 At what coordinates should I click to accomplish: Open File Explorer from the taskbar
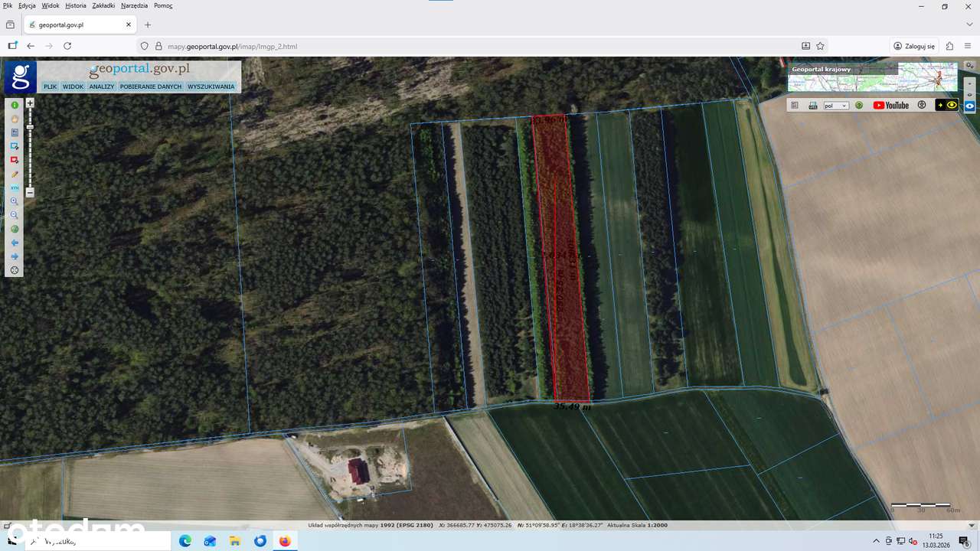235,541
